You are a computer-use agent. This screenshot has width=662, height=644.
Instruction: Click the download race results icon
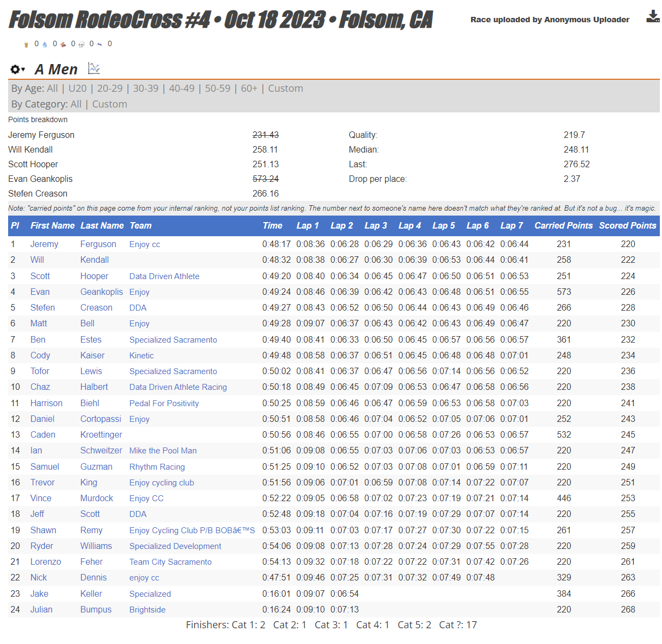652,17
